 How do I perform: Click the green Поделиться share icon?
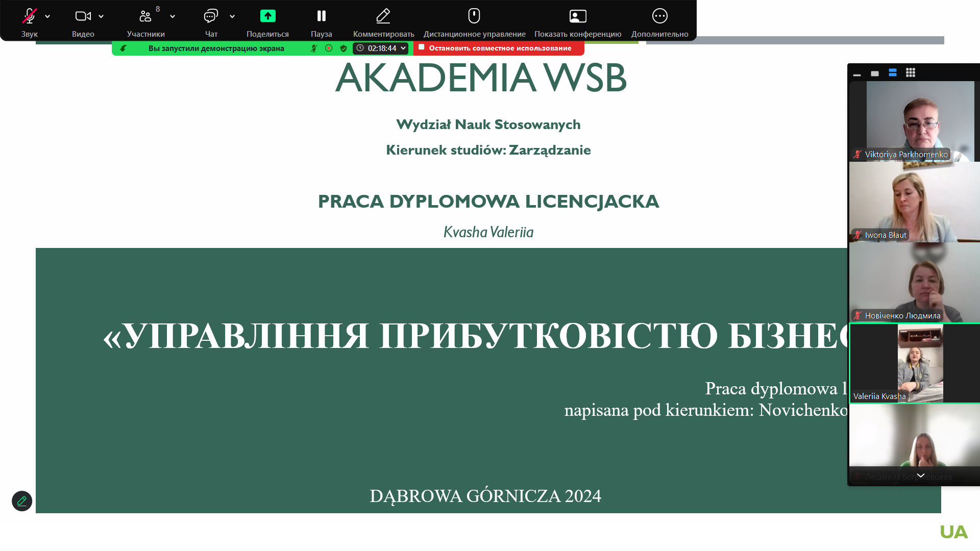267,16
